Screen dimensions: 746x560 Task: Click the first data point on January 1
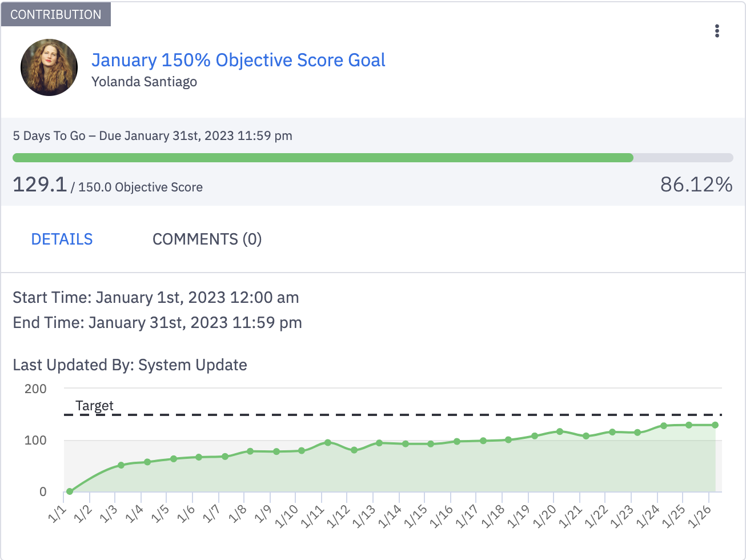click(x=69, y=490)
